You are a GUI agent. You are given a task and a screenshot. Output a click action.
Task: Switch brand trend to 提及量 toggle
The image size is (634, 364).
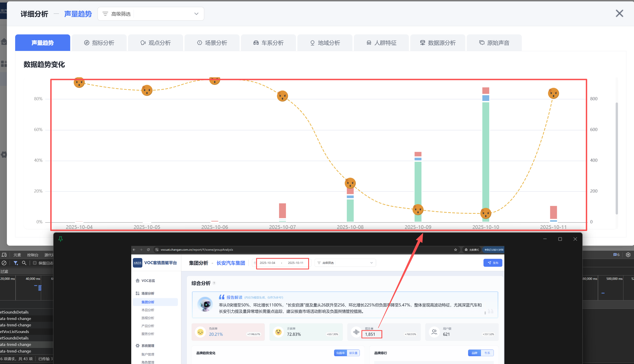click(x=353, y=353)
